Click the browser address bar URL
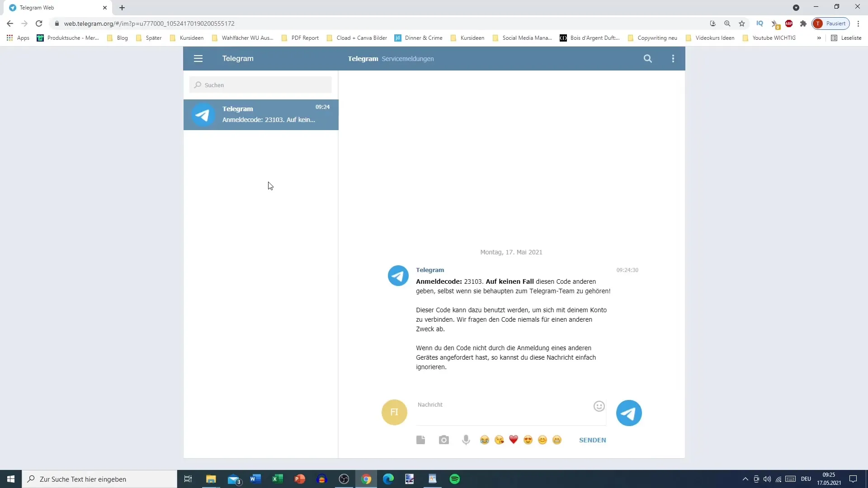 pyautogui.click(x=149, y=23)
